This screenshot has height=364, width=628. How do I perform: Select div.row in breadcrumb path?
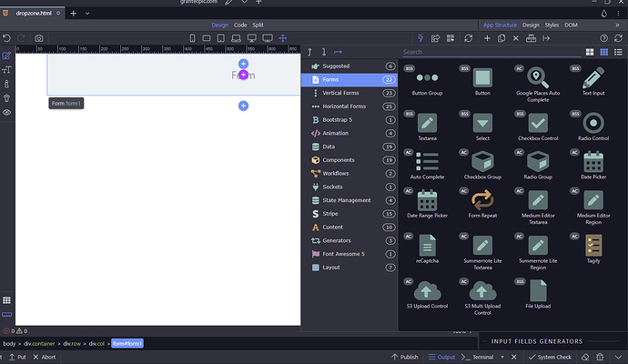72,344
